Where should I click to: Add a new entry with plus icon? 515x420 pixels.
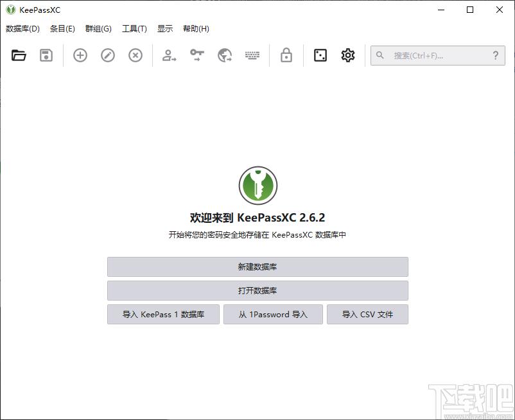pyautogui.click(x=80, y=55)
